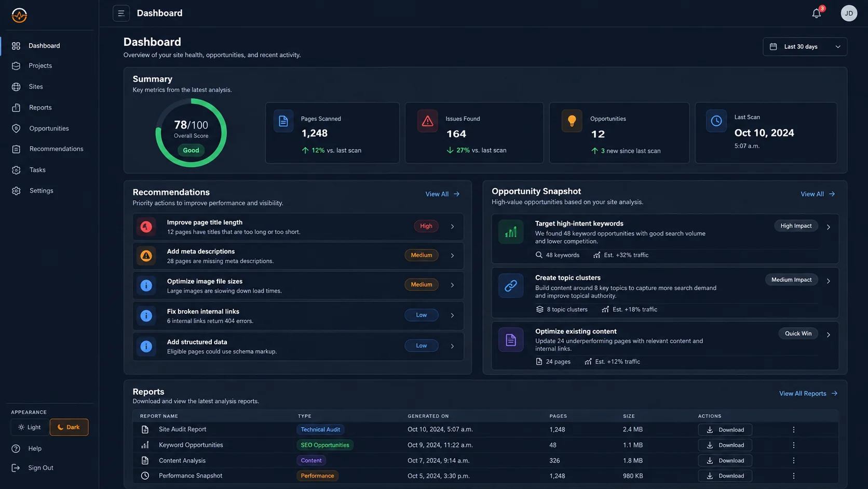Click the Target high-intent keywords chart icon
The image size is (868, 489).
coord(511,232)
